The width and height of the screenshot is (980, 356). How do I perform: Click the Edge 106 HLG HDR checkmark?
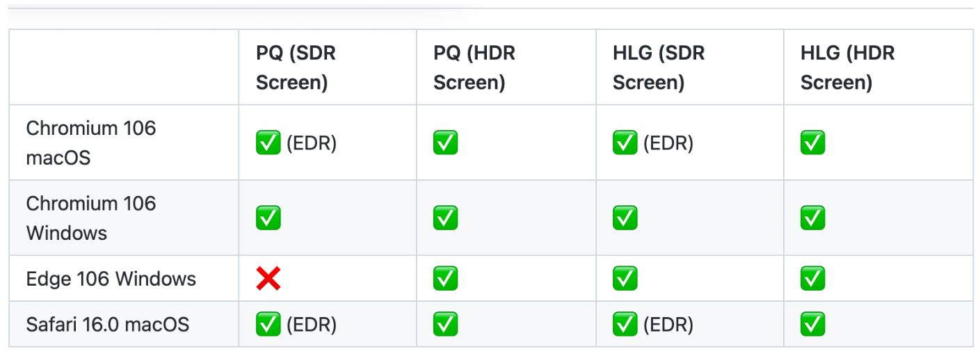point(813,279)
